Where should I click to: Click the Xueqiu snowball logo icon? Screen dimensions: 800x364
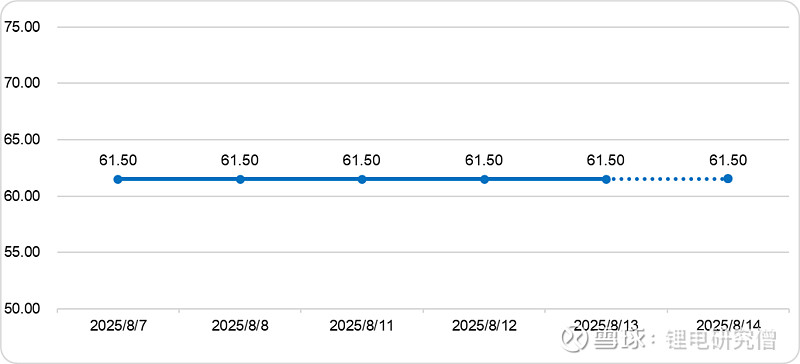point(574,339)
